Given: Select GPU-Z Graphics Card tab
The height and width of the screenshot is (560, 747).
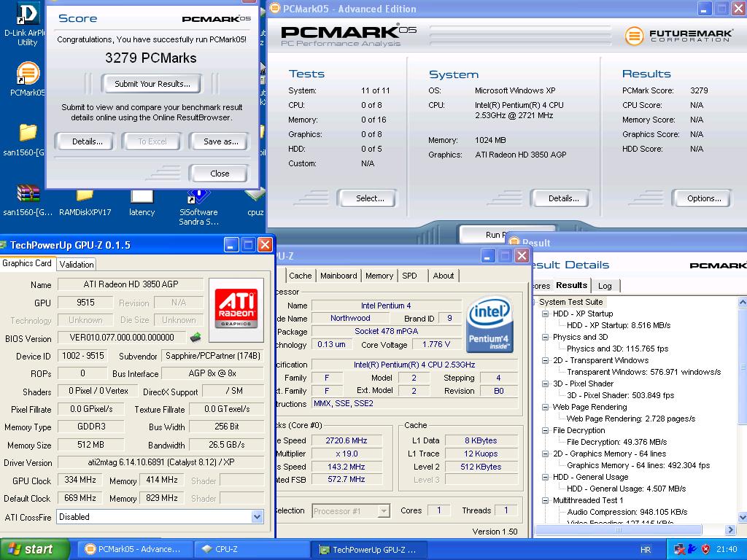Looking at the screenshot, I should [x=27, y=263].
